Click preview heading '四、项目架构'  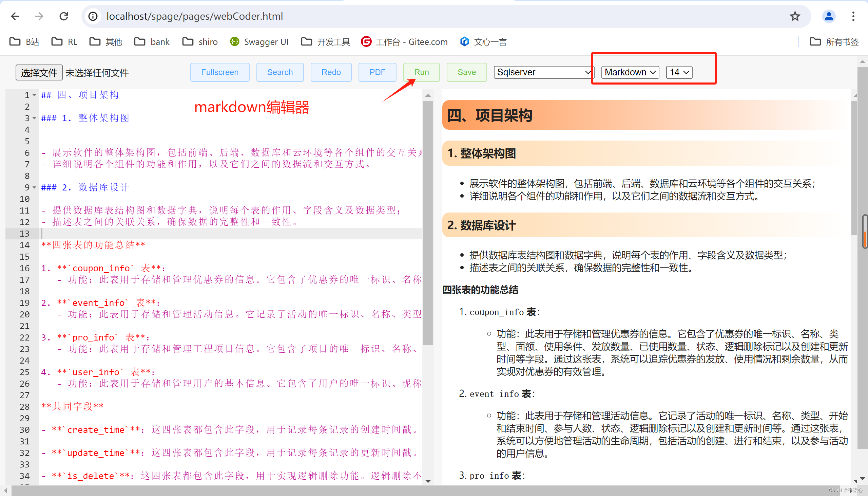coord(490,115)
